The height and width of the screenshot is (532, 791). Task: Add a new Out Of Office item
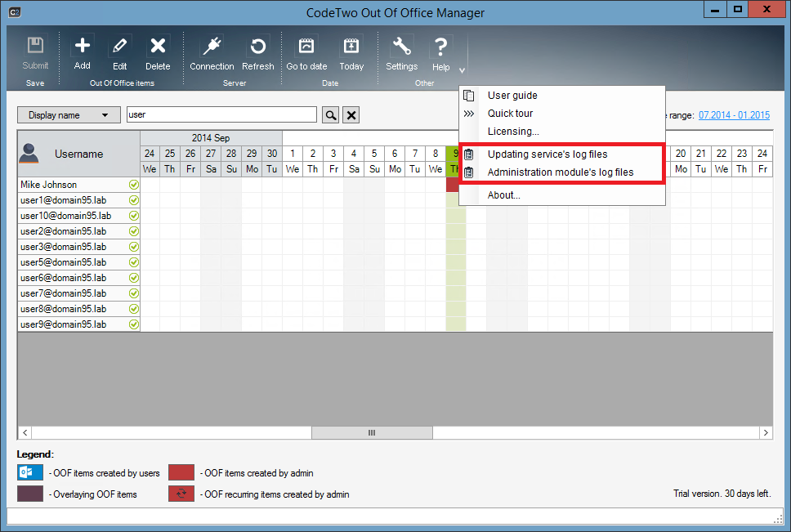click(83, 53)
